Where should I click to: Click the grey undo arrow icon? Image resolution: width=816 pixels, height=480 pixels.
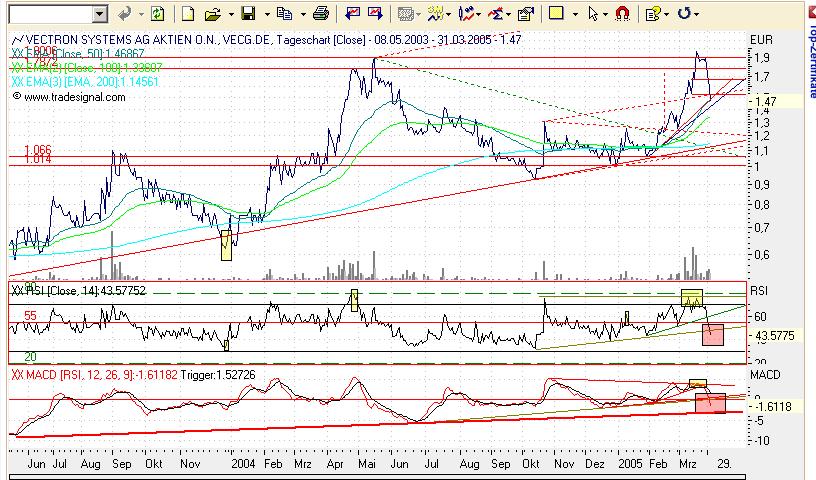(x=125, y=14)
